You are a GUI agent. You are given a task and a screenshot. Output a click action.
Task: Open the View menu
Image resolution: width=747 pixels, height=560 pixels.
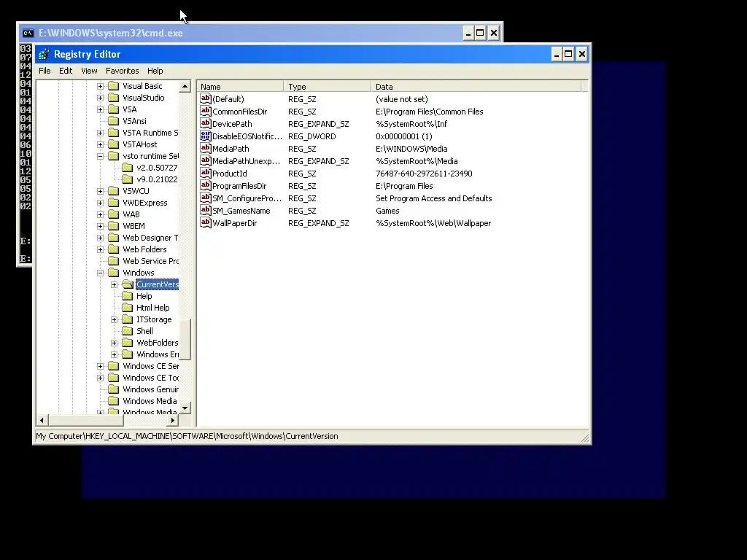click(x=89, y=71)
